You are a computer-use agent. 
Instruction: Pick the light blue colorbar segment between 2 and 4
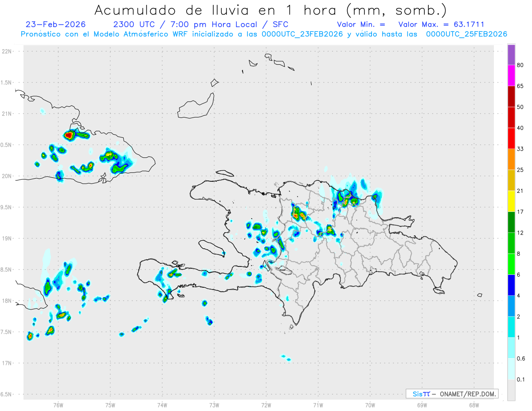511,305
